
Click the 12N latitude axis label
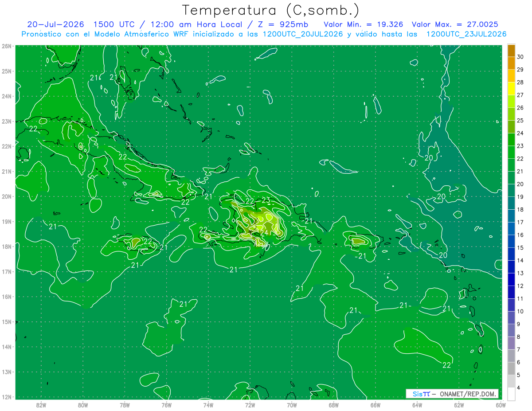click(x=7, y=397)
